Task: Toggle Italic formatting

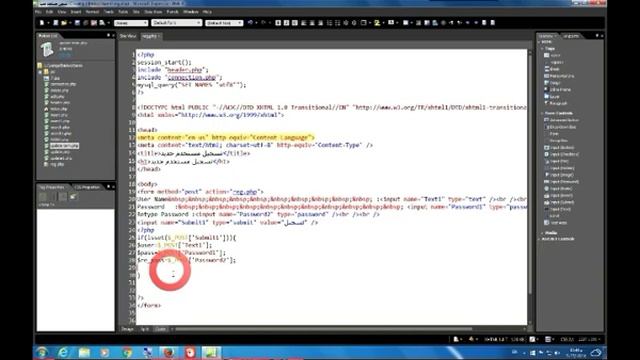Action: 287,23
